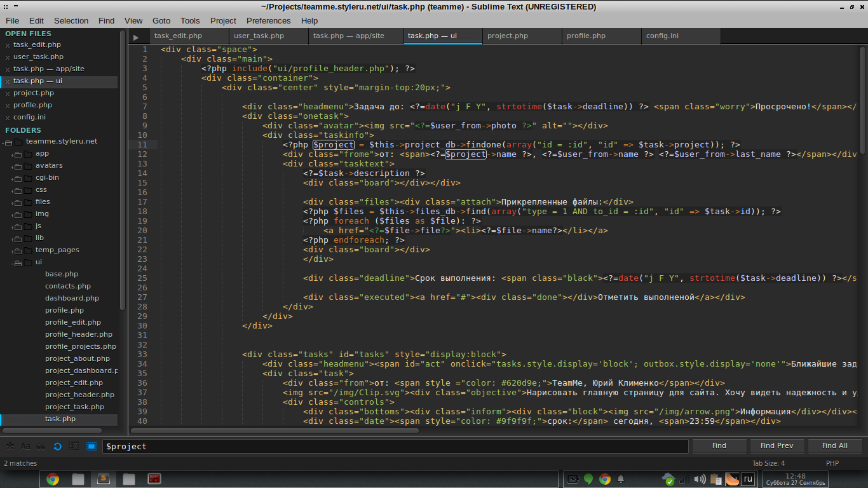Click the Find All button

pos(834,445)
